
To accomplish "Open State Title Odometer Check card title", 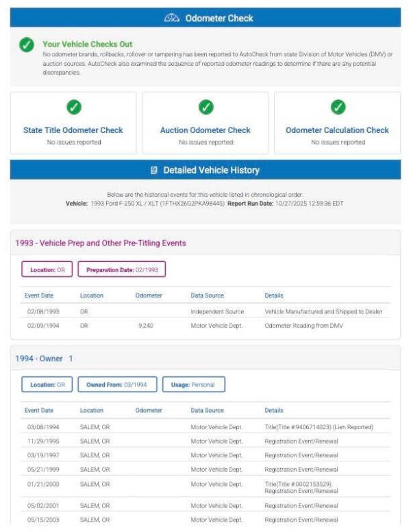I will tap(73, 130).
